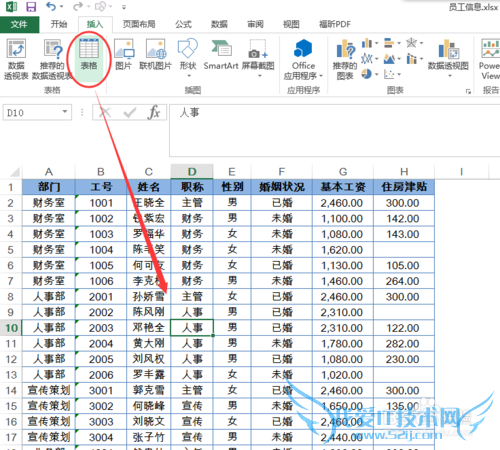The image size is (500, 450).
Task: Open pie chart dropdown arrow
Action: click(377, 74)
